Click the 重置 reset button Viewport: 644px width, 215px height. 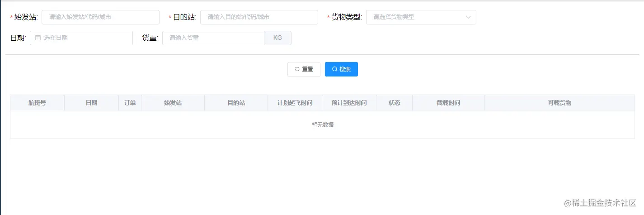(x=304, y=69)
